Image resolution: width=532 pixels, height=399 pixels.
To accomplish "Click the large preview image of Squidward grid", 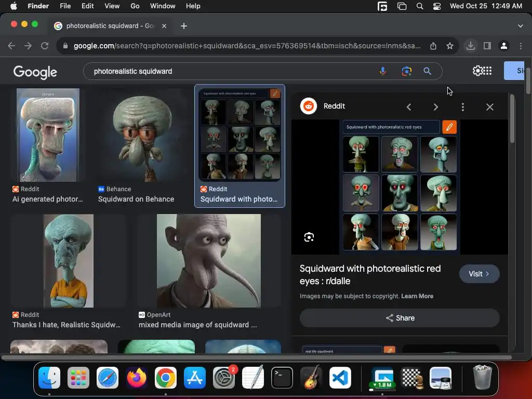I will [x=400, y=187].
